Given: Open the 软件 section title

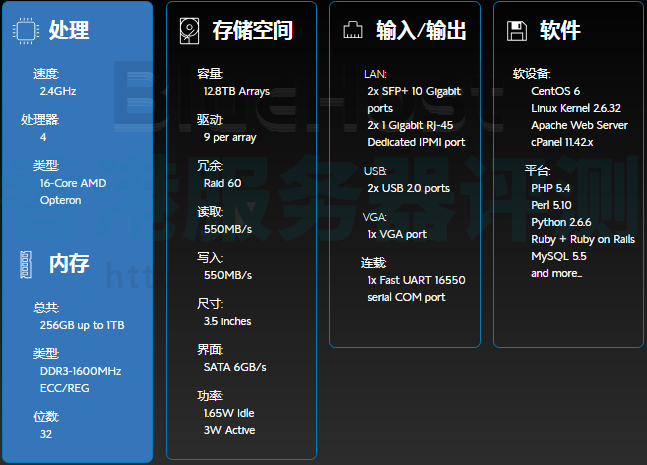Looking at the screenshot, I should point(560,30).
